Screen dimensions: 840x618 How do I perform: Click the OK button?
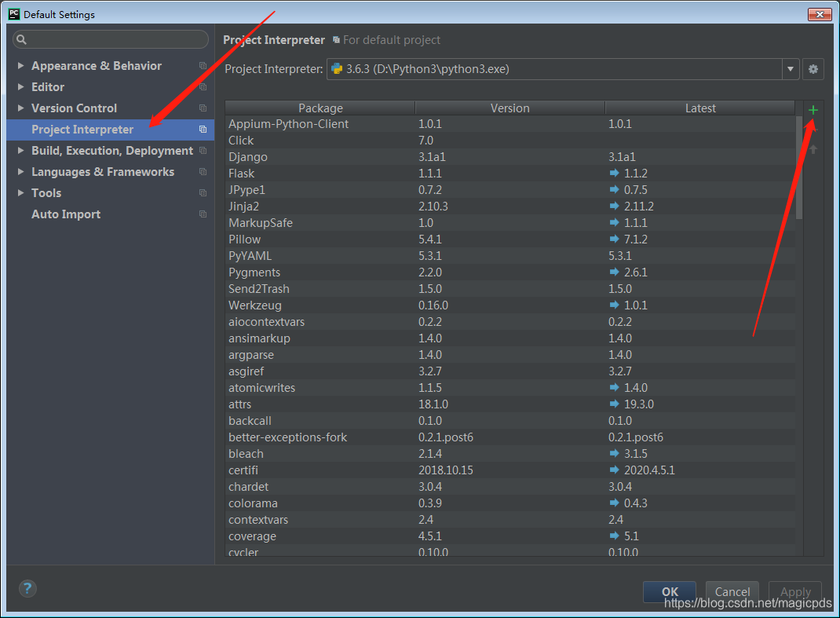click(670, 592)
